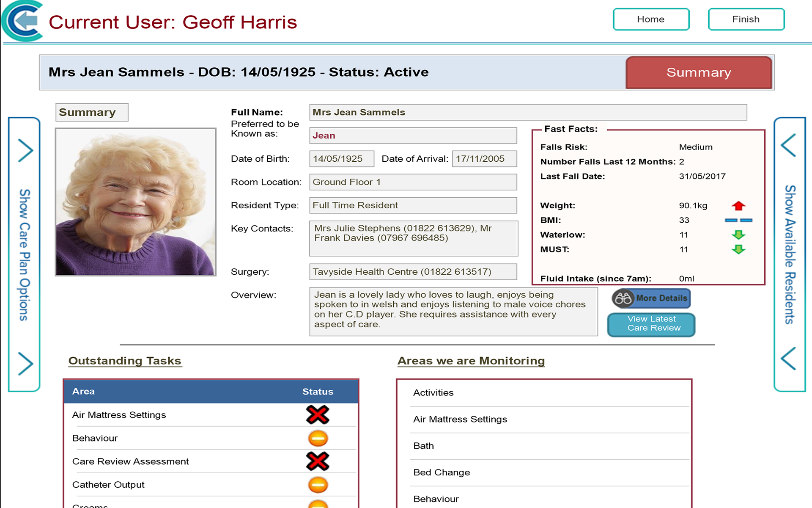Switch to the red Summary tab

(x=699, y=72)
